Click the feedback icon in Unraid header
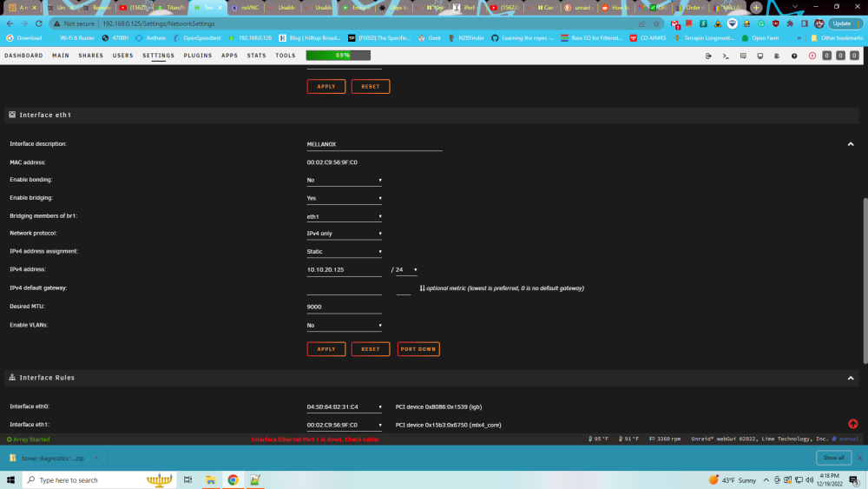 [743, 56]
